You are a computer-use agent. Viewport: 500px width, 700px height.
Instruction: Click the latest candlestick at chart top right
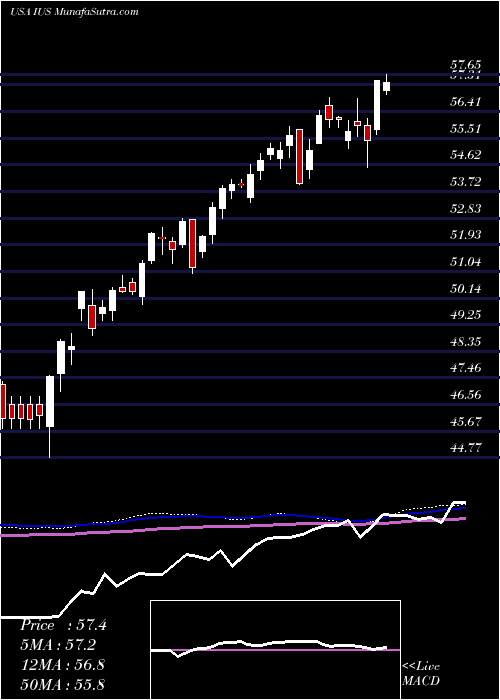[387, 85]
